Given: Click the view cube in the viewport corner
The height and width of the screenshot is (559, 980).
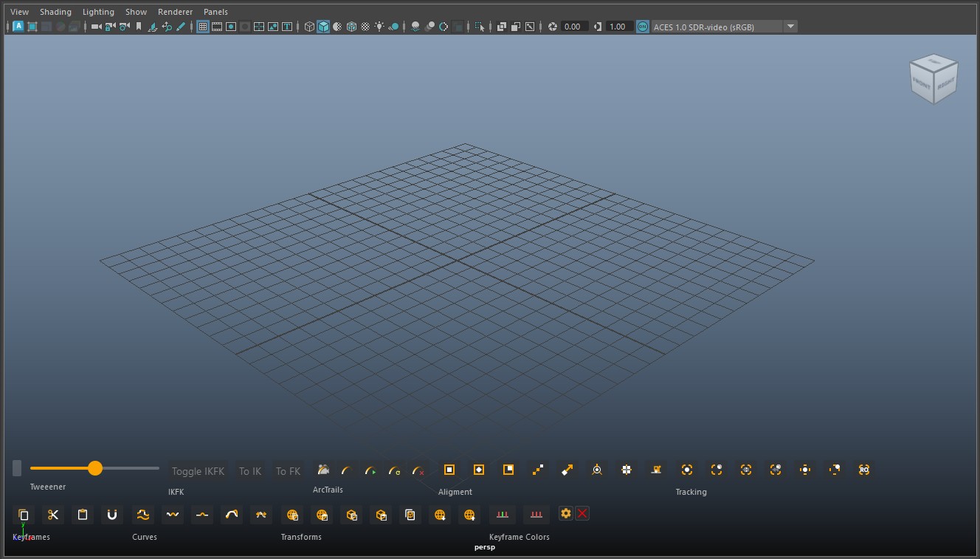Looking at the screenshot, I should click(x=934, y=79).
